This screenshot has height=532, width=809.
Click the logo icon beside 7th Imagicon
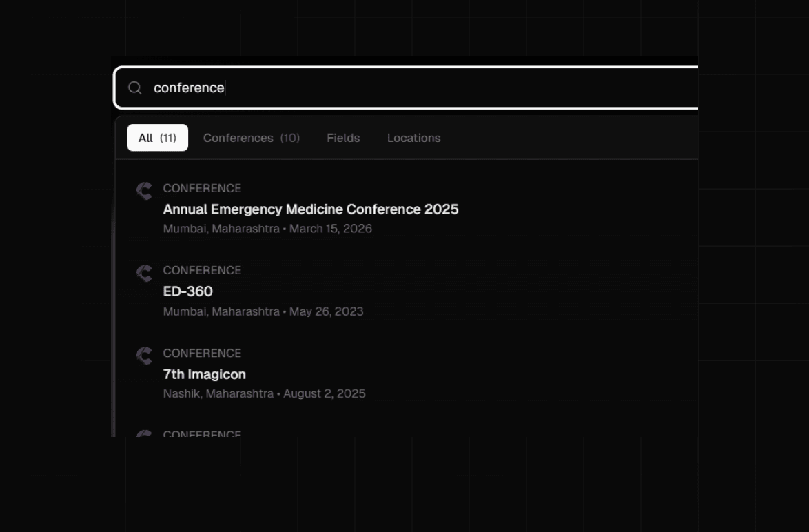pyautogui.click(x=144, y=356)
